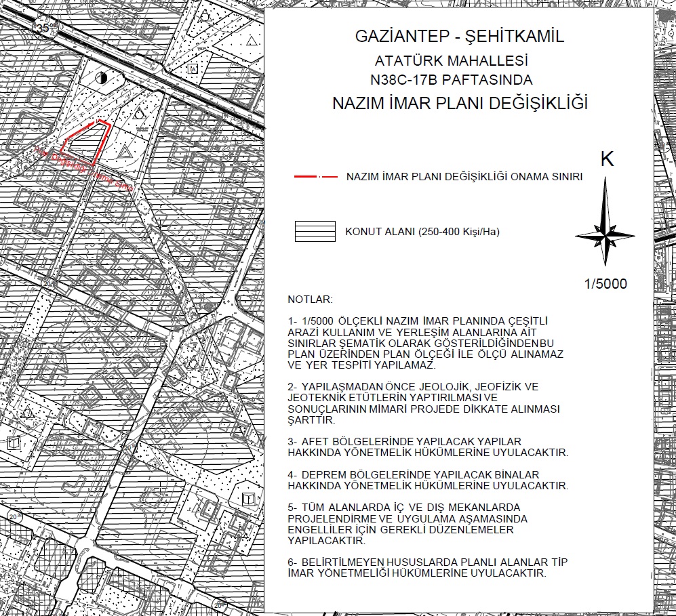Click the "GAZİANTEP - ŞEHİTKAMİL" title
This screenshot has height=616, width=676.
(x=460, y=36)
